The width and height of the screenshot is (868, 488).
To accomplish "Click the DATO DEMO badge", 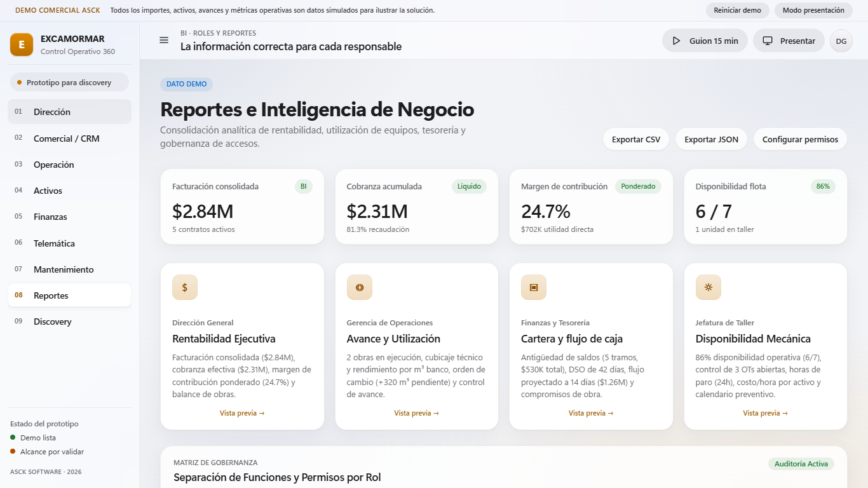I will (186, 84).
